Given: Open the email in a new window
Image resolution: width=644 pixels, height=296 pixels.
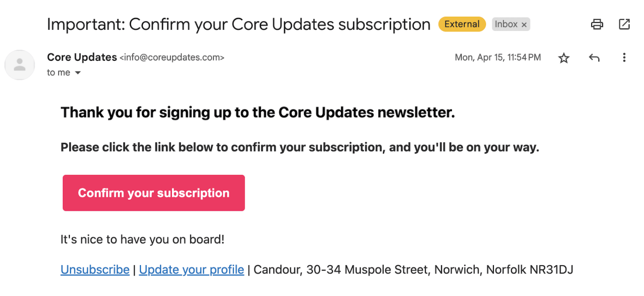Looking at the screenshot, I should coord(624,24).
